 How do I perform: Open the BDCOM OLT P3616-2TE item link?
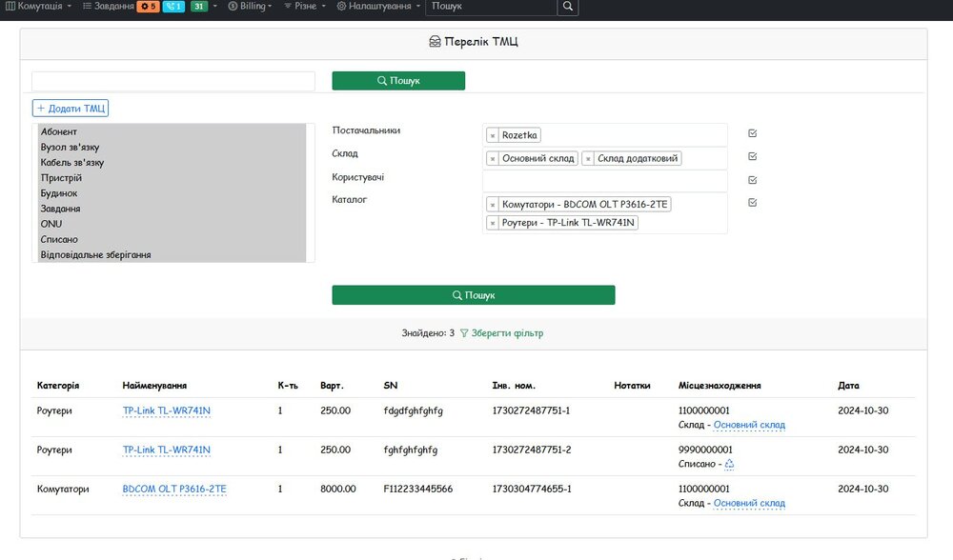click(x=174, y=489)
